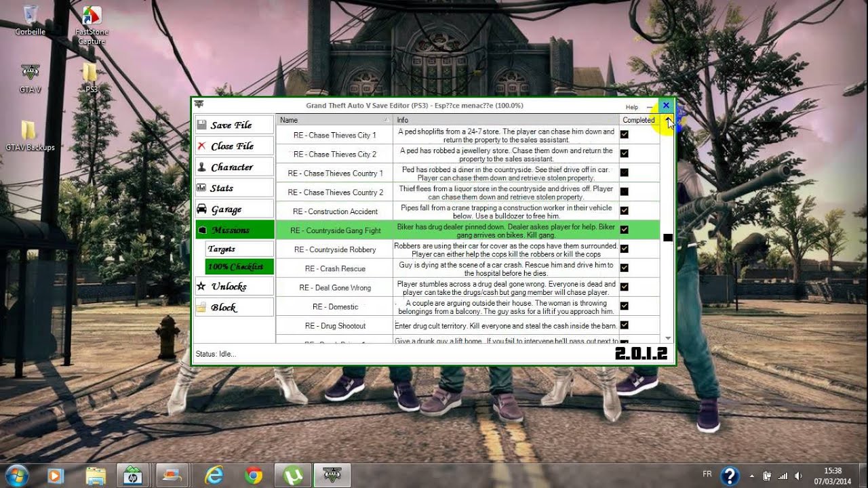Click the HP taskbar icon
The image size is (868, 488).
[x=134, y=476]
